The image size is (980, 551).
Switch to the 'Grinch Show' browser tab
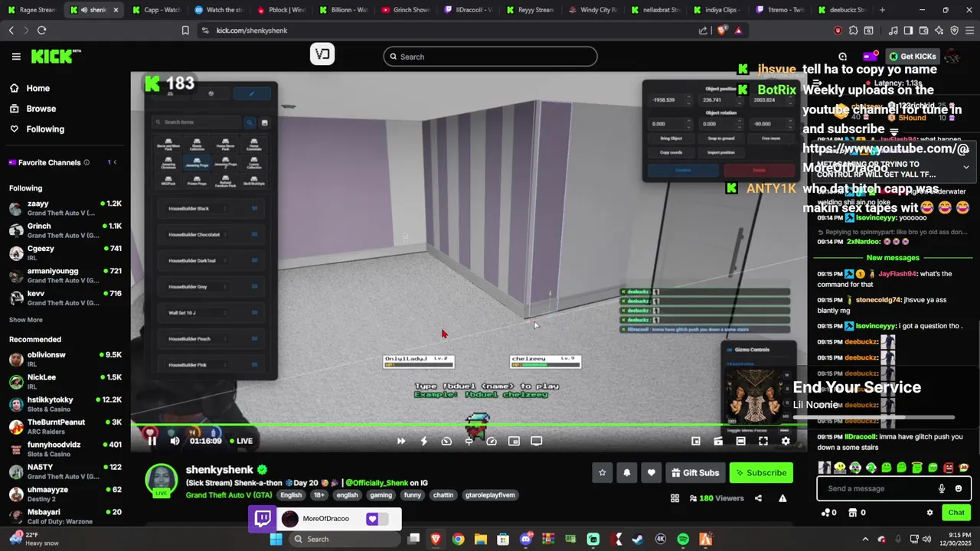[x=405, y=10]
